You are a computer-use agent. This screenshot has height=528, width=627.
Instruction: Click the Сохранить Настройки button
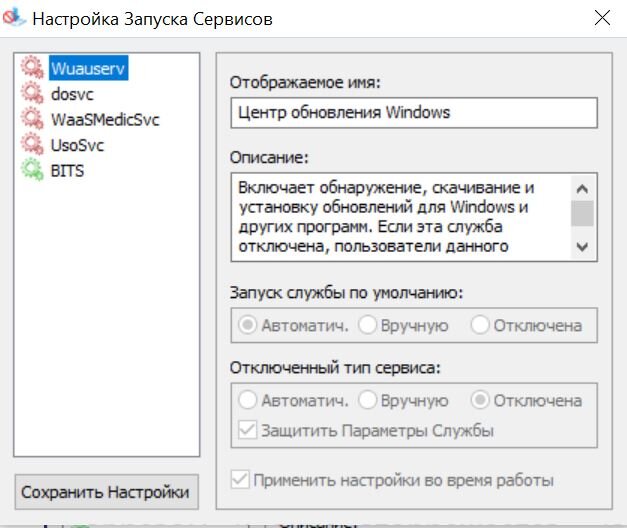pyautogui.click(x=106, y=492)
